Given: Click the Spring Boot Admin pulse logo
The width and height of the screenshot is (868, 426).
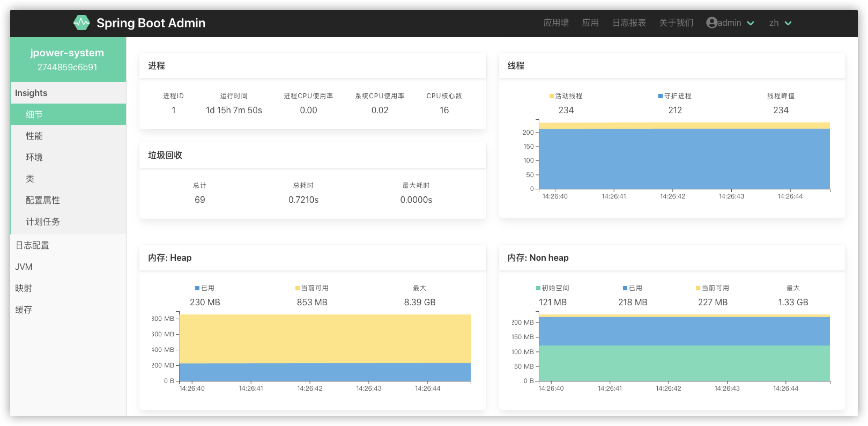Looking at the screenshot, I should (x=81, y=23).
